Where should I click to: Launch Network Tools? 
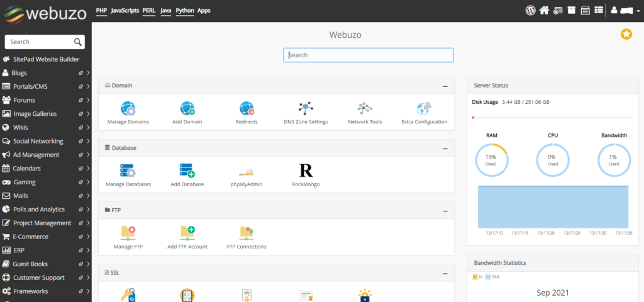(x=365, y=108)
